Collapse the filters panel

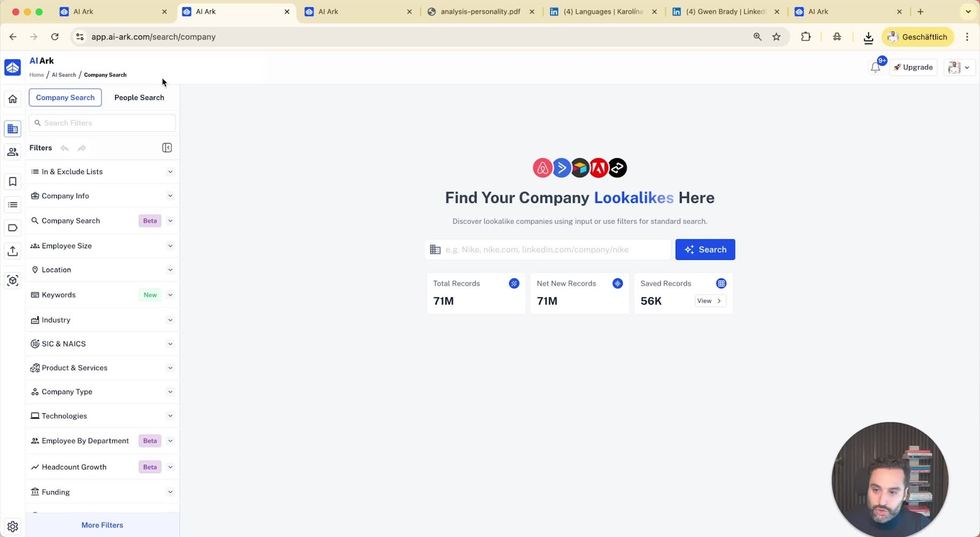[x=167, y=148]
